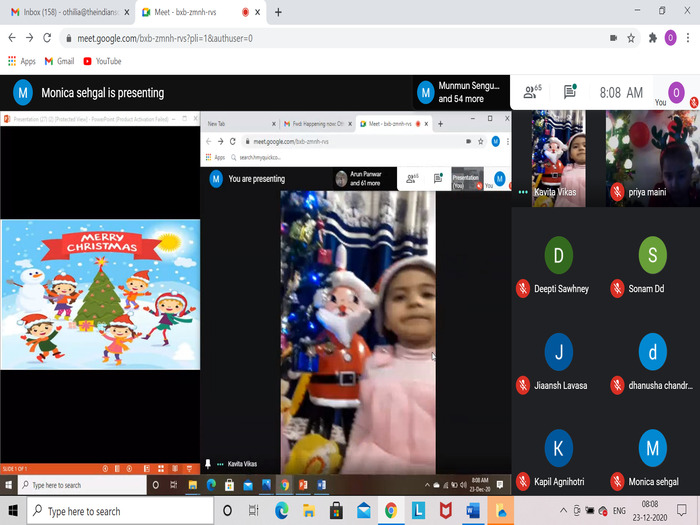Viewport: 700px width, 525px height.
Task: Click the Munmun Sengu... and 54 more tile
Action: [x=460, y=92]
